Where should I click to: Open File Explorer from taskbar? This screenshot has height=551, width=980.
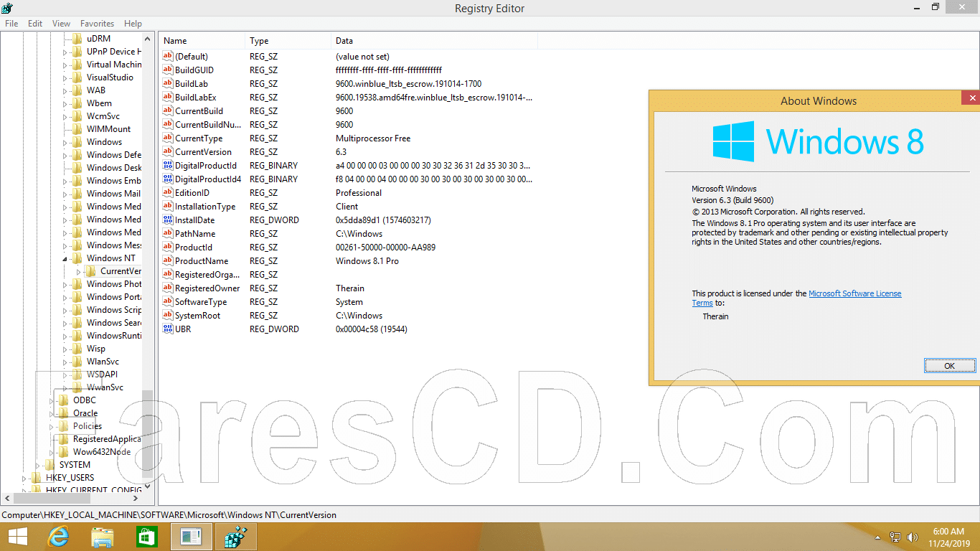(x=103, y=537)
